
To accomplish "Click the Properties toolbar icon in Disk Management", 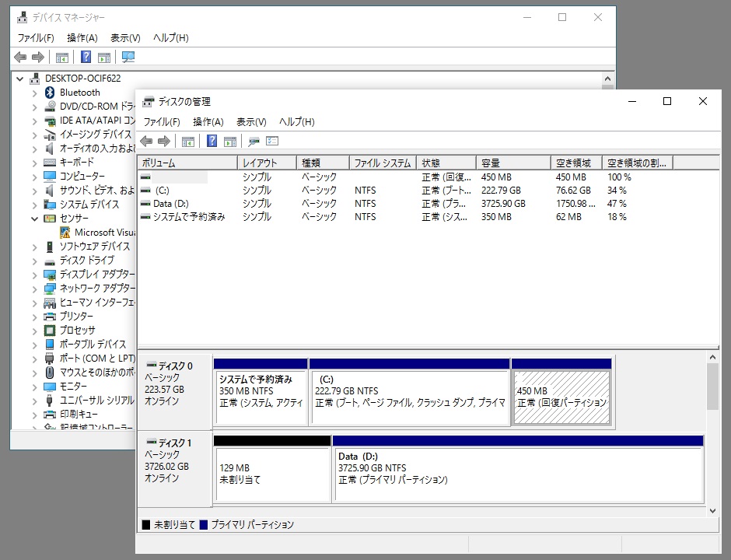I will [x=254, y=142].
